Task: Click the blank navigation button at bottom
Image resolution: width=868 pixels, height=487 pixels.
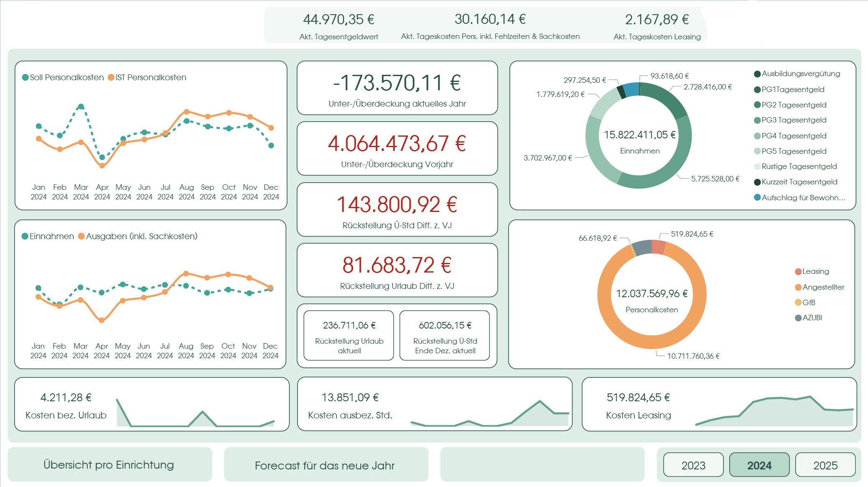Action: tap(542, 464)
